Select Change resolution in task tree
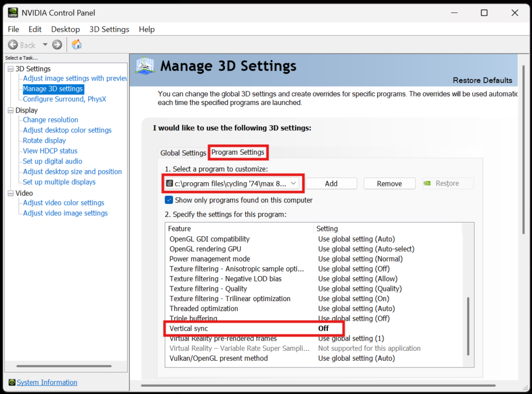 (x=50, y=120)
